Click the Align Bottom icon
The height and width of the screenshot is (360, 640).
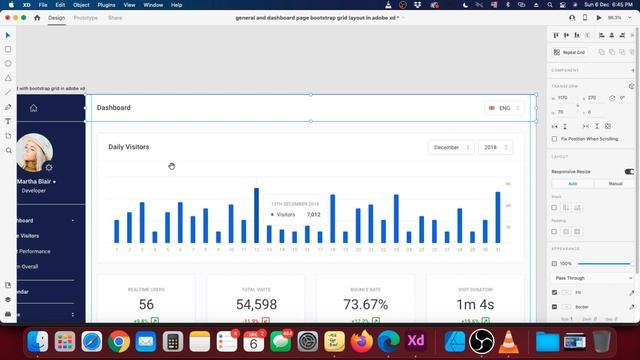point(577,36)
